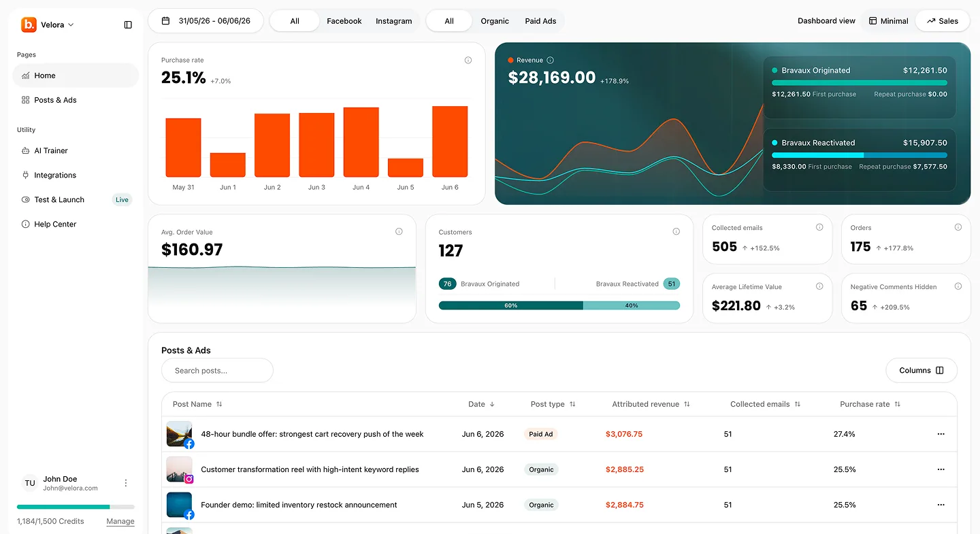980x534 pixels.
Task: Open options for Founder demo row
Action: tap(941, 505)
